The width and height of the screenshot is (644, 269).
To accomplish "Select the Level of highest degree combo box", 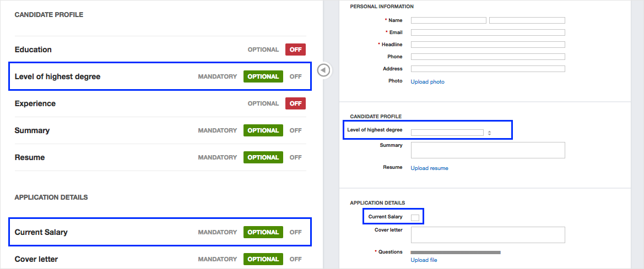I will pos(447,133).
